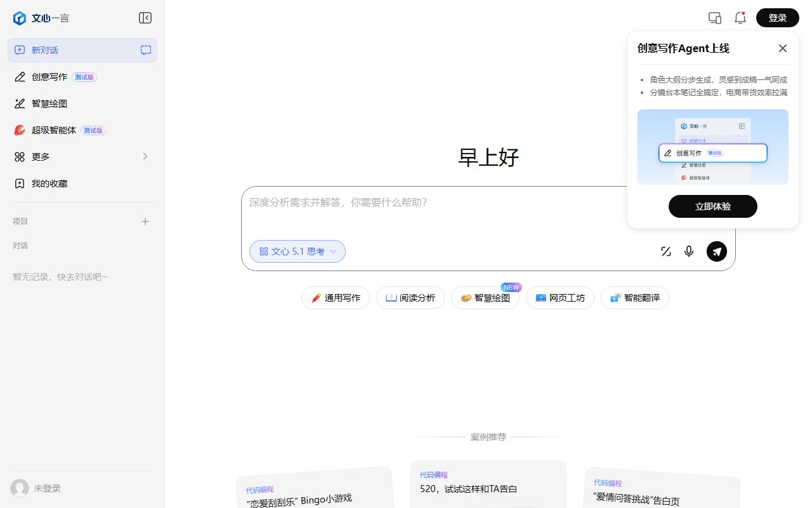Collapse the sidebar with the panel icon
812x508 pixels.
145,18
